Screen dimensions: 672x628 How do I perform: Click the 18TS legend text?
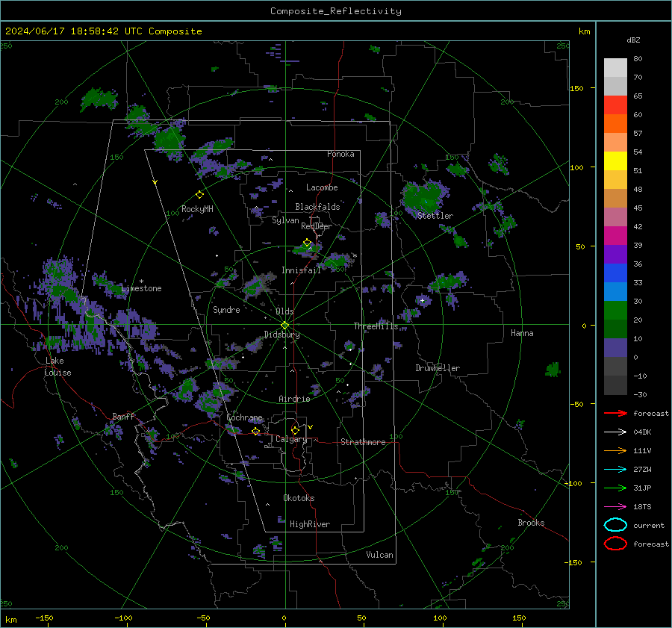[x=642, y=507]
